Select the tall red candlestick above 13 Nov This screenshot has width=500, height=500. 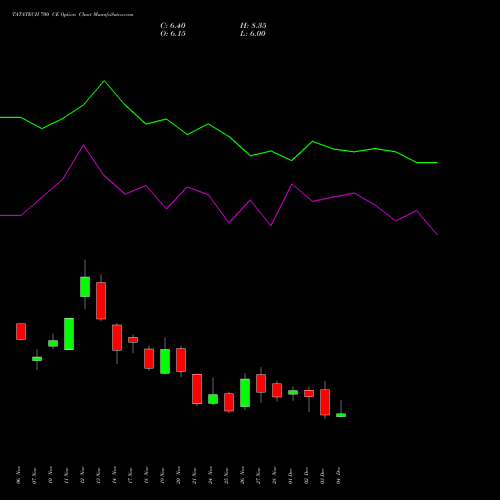[101, 301]
